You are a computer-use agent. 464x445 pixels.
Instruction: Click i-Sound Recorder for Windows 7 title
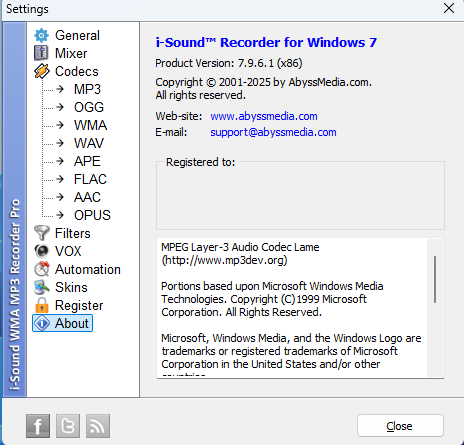pyautogui.click(x=266, y=42)
